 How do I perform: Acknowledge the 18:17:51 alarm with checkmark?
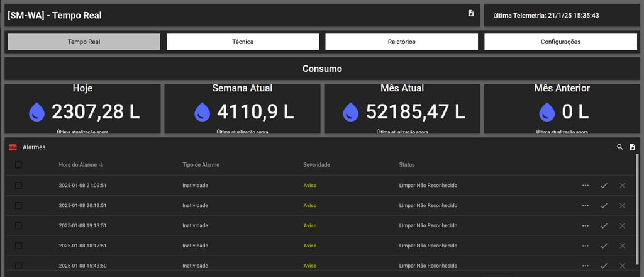[604, 246]
